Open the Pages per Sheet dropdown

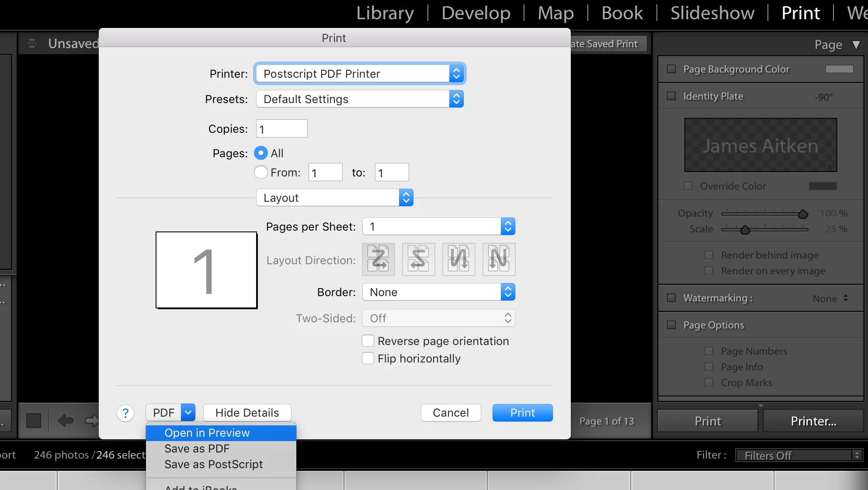[438, 226]
